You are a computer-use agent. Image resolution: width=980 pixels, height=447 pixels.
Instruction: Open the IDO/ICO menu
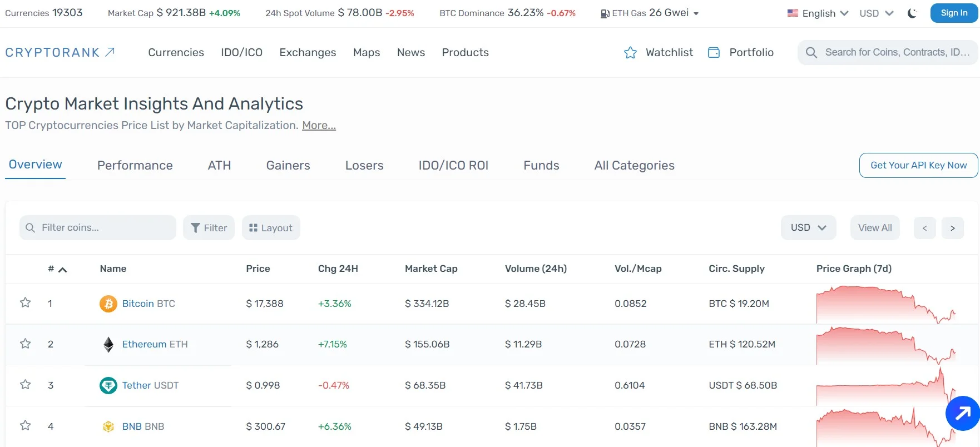coord(241,52)
